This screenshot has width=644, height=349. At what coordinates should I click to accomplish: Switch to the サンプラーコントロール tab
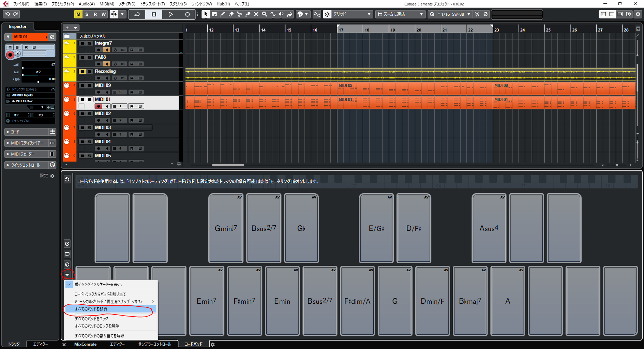154,345
